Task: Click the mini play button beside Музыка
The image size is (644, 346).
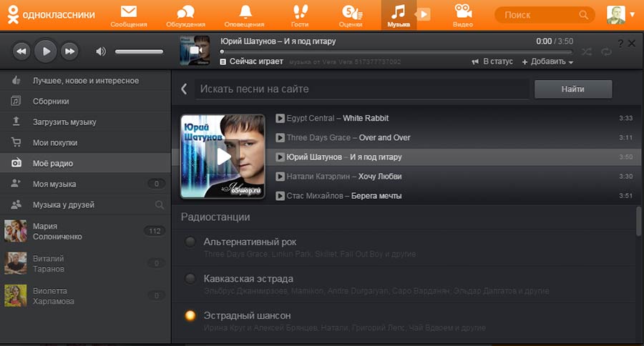Action: coord(424,15)
